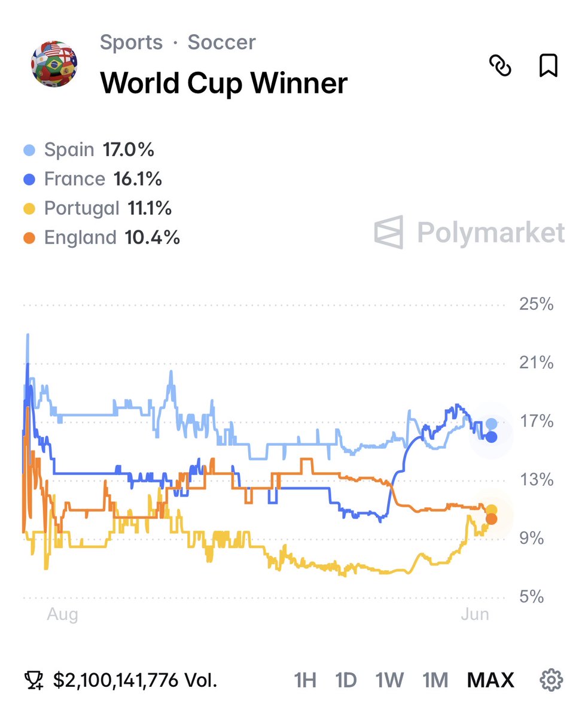Open the Sports category link
This screenshot has height=718, width=588.
pyautogui.click(x=131, y=42)
